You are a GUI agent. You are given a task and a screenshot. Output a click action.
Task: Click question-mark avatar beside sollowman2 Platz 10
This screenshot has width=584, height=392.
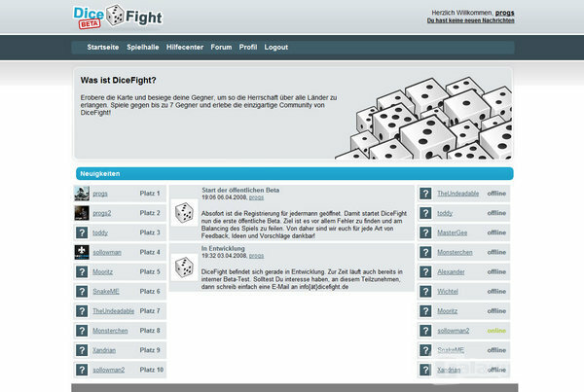coord(82,370)
